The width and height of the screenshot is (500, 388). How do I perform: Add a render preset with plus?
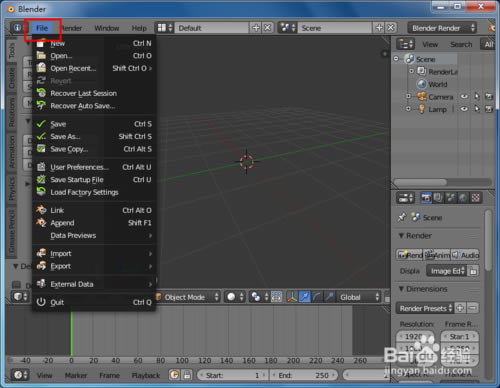(x=460, y=308)
